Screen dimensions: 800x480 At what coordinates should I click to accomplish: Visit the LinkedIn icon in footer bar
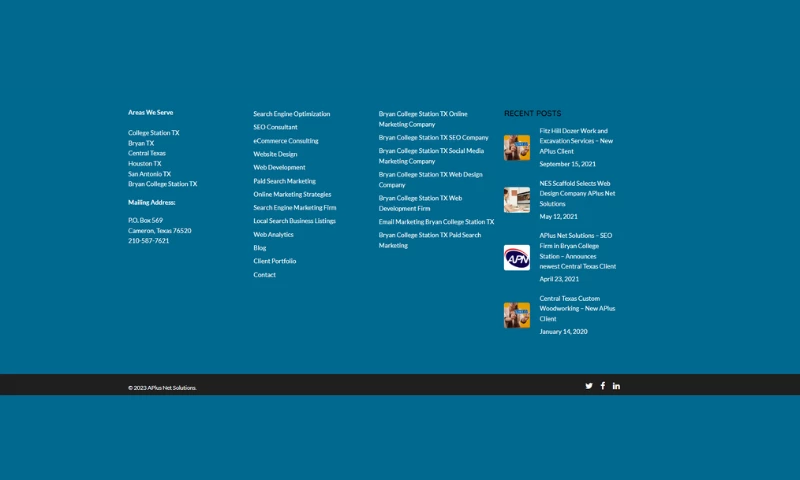[x=616, y=385]
